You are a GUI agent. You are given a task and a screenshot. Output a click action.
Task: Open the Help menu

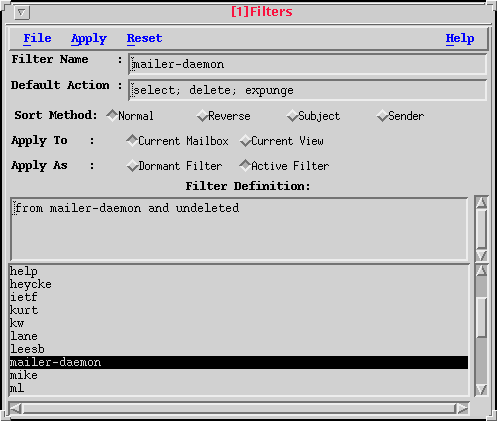pos(460,39)
